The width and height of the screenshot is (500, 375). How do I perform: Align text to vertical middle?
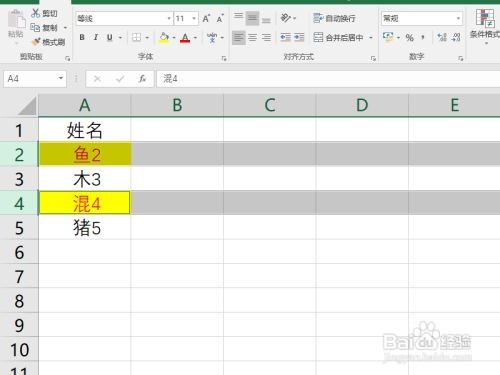click(x=252, y=18)
